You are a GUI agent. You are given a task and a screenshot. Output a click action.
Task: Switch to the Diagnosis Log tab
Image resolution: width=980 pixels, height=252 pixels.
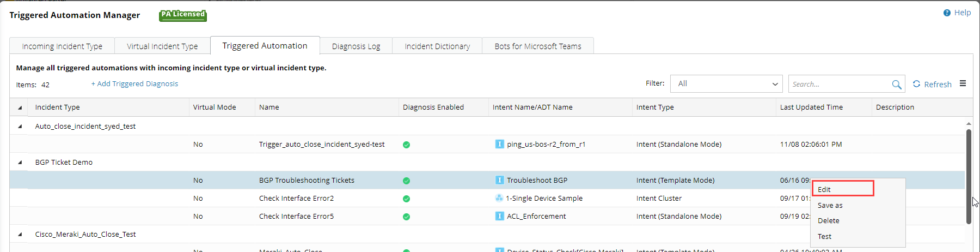coord(356,46)
